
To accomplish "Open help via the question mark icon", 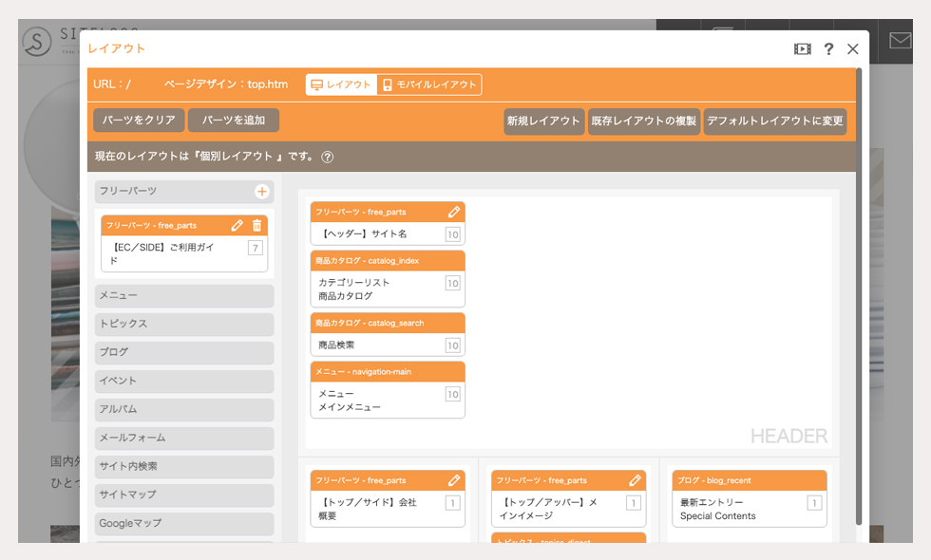I will (827, 48).
